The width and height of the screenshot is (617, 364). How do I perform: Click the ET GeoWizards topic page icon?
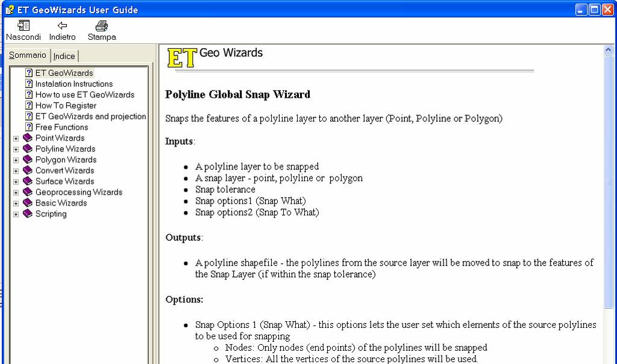tap(29, 73)
